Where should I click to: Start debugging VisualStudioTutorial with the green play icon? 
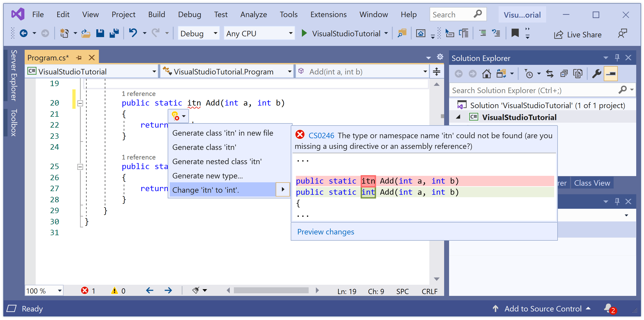(x=304, y=33)
